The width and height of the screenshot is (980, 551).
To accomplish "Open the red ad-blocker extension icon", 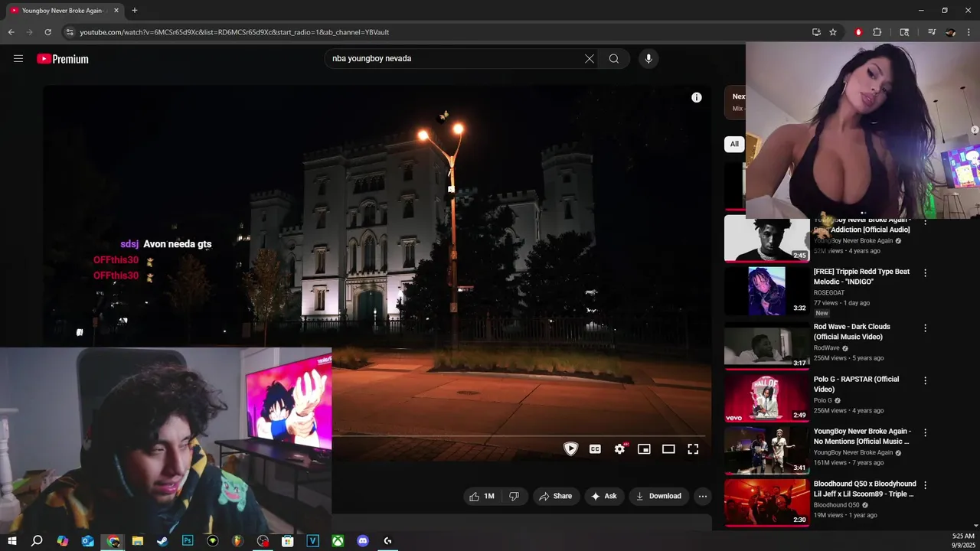I will (x=858, y=32).
